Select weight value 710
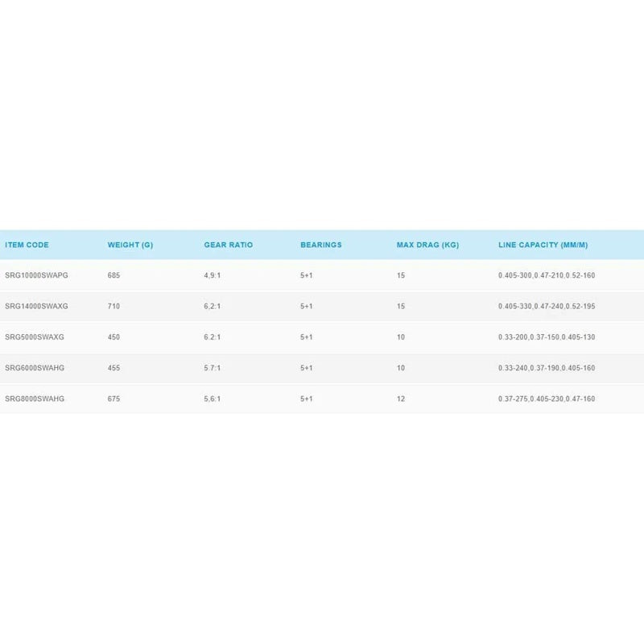Image resolution: width=644 pixels, height=644 pixels. [114, 306]
